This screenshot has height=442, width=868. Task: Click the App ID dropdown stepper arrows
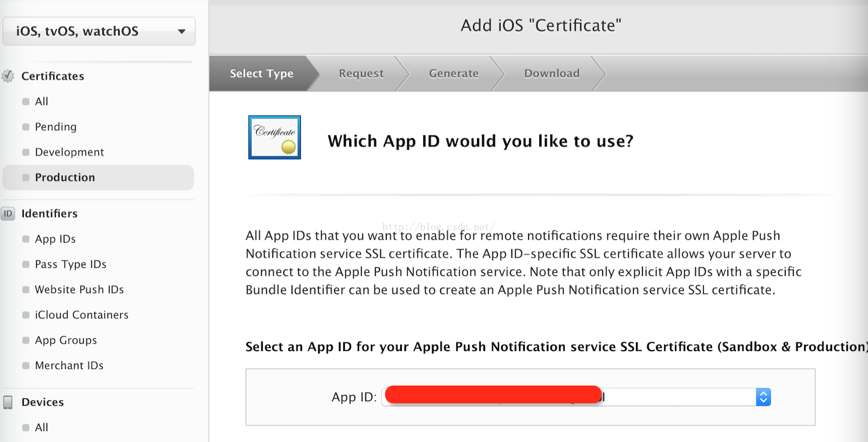[763, 397]
